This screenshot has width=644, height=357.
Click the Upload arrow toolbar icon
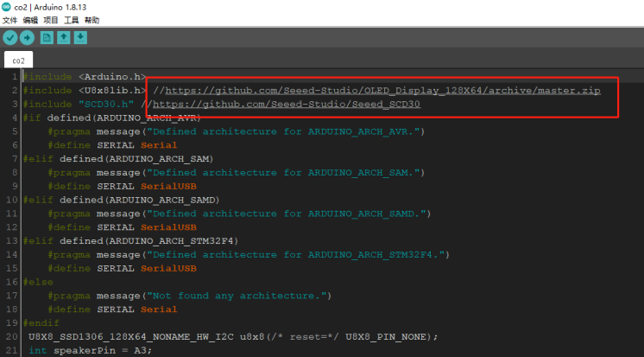27,38
